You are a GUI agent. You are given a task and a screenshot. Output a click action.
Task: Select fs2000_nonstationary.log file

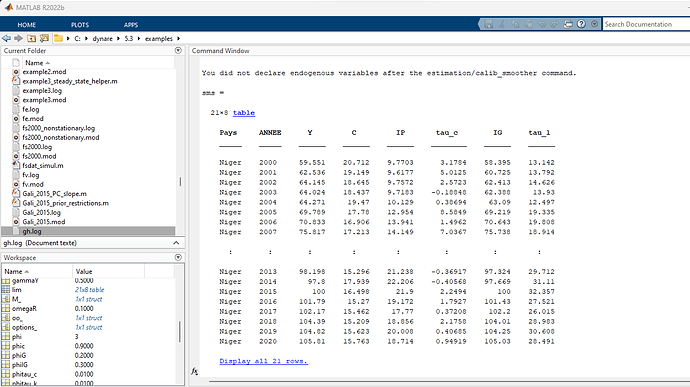(x=59, y=128)
